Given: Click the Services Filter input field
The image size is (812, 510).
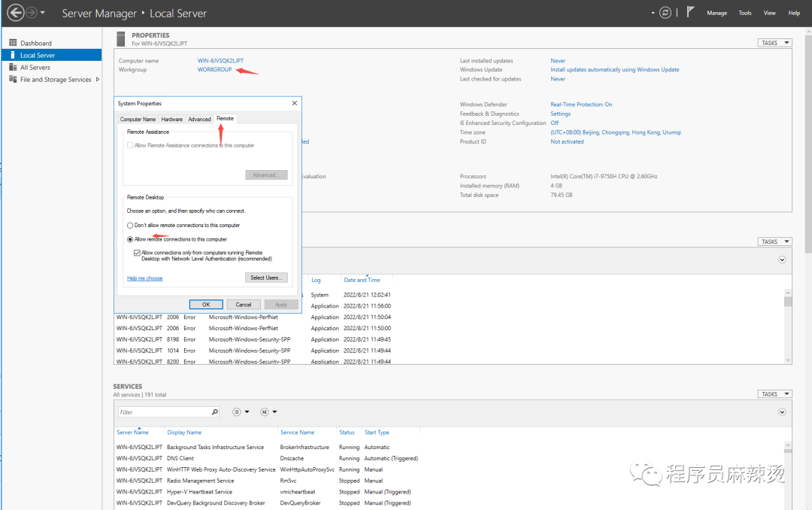Looking at the screenshot, I should (164, 412).
